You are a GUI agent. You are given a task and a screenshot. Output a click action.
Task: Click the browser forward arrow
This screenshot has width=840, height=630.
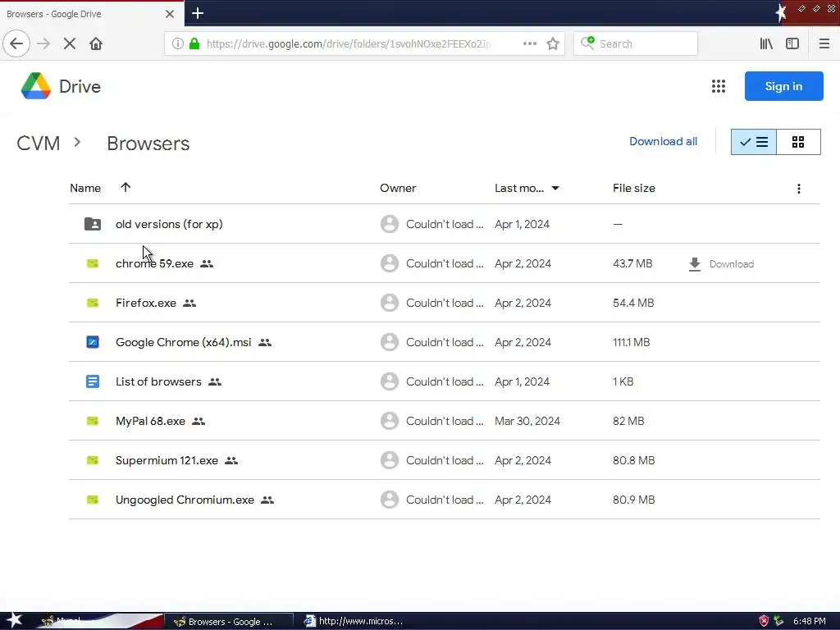click(43, 43)
